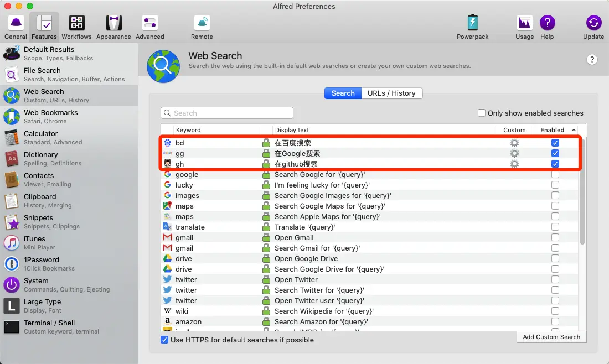This screenshot has height=364, width=609.
Task: Open the Appearance toolbar section
Action: point(113,27)
